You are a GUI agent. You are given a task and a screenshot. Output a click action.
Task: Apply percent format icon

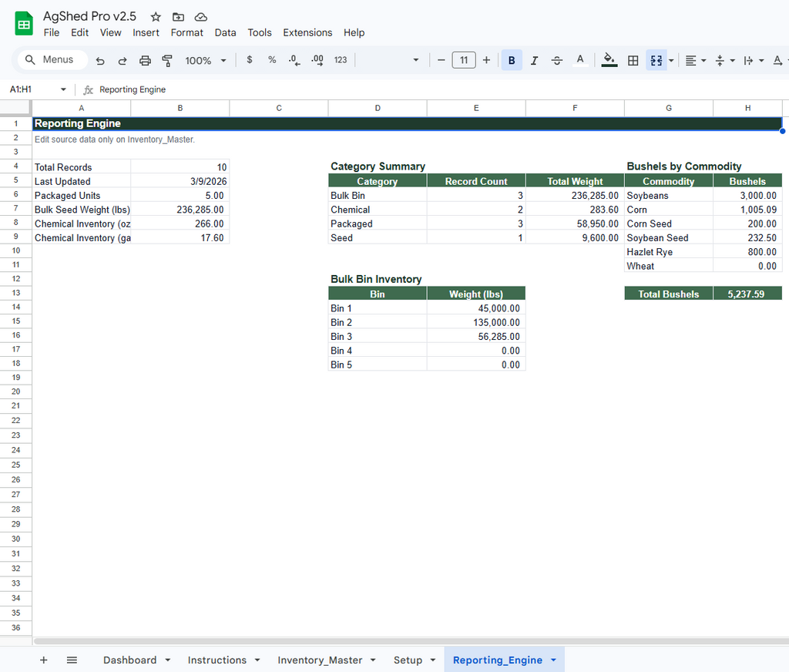(x=271, y=59)
